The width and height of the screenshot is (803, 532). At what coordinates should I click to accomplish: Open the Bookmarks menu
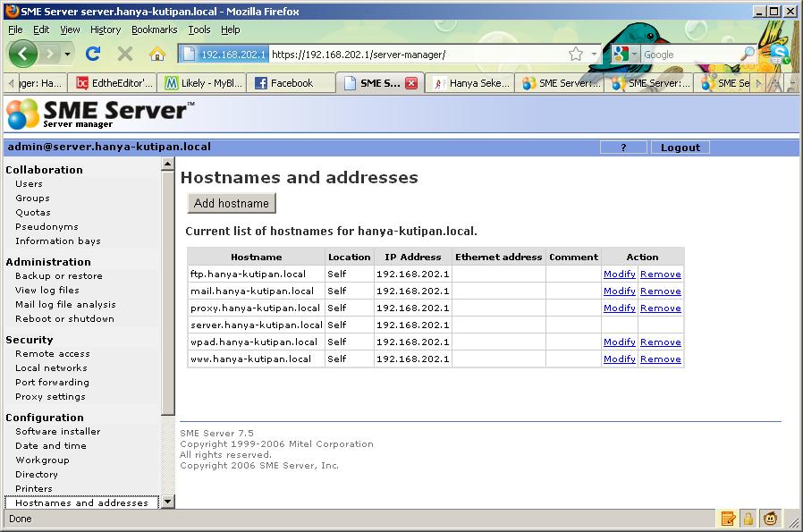(x=154, y=29)
